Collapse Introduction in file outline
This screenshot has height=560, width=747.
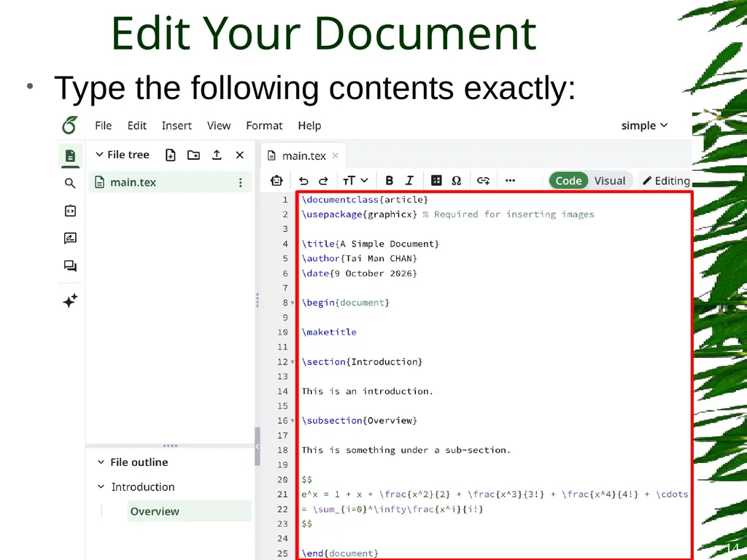101,486
